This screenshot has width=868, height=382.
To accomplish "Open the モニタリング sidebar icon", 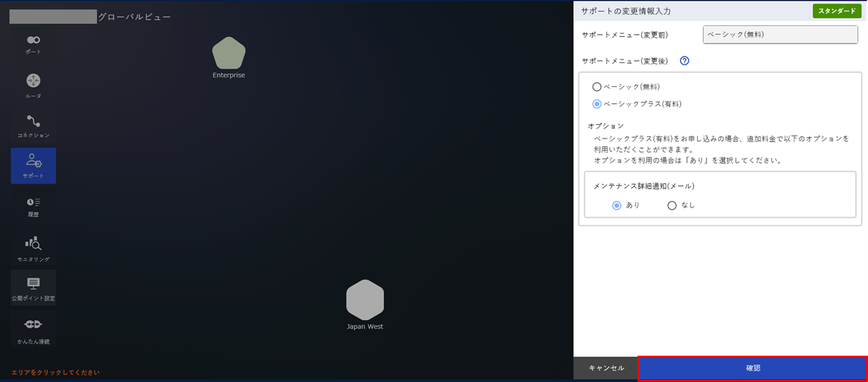I will click(x=33, y=249).
